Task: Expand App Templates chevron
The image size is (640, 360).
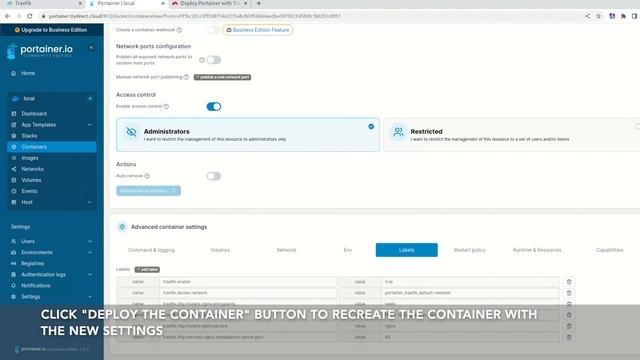Action: pos(90,124)
